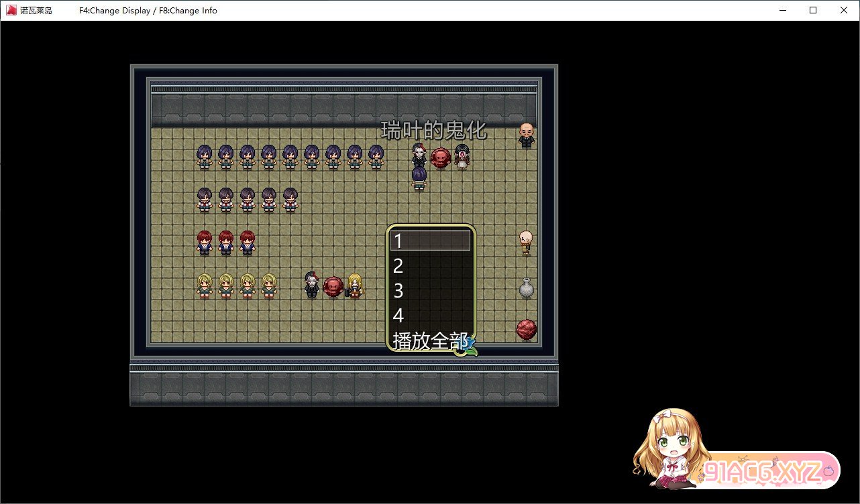Click the bald monk in orange robe

pyautogui.click(x=527, y=243)
